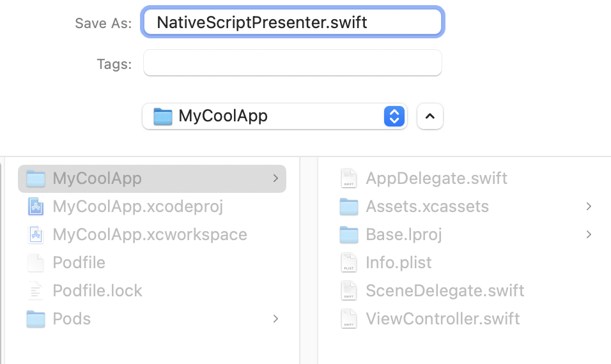Select the Podfile row
The image size is (611, 364).
click(x=152, y=262)
